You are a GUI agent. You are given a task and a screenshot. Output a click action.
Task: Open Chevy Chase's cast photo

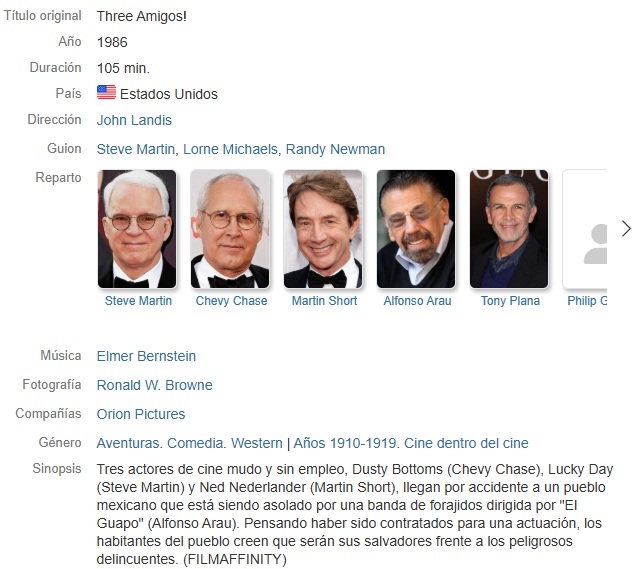[230, 229]
